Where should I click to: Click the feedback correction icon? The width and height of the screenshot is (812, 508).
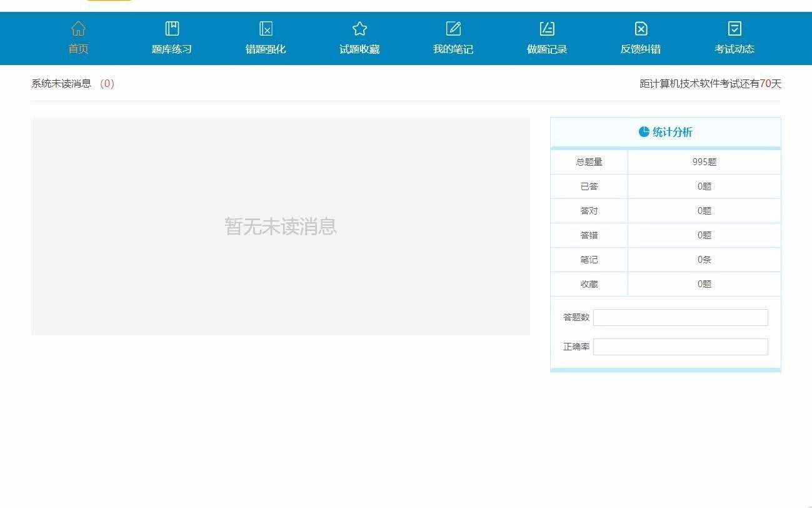click(641, 28)
